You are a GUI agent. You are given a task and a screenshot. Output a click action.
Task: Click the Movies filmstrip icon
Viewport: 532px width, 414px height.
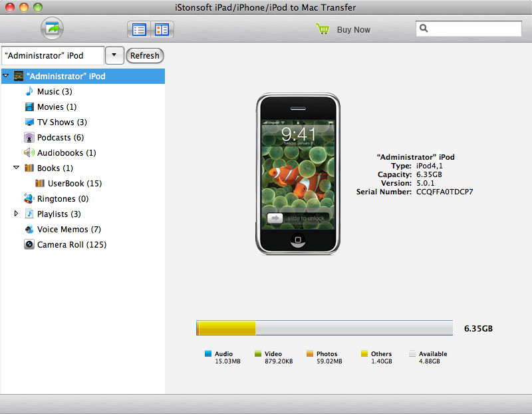[x=29, y=107]
